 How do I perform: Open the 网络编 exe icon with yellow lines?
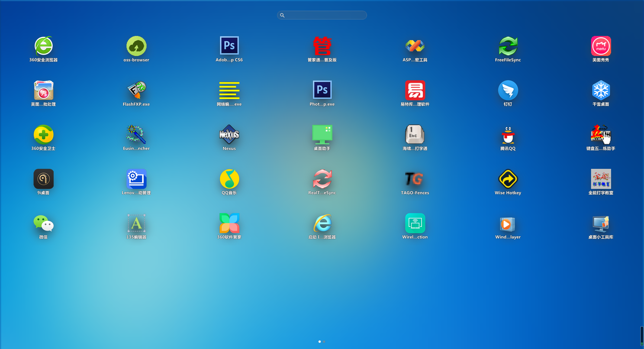tap(229, 90)
